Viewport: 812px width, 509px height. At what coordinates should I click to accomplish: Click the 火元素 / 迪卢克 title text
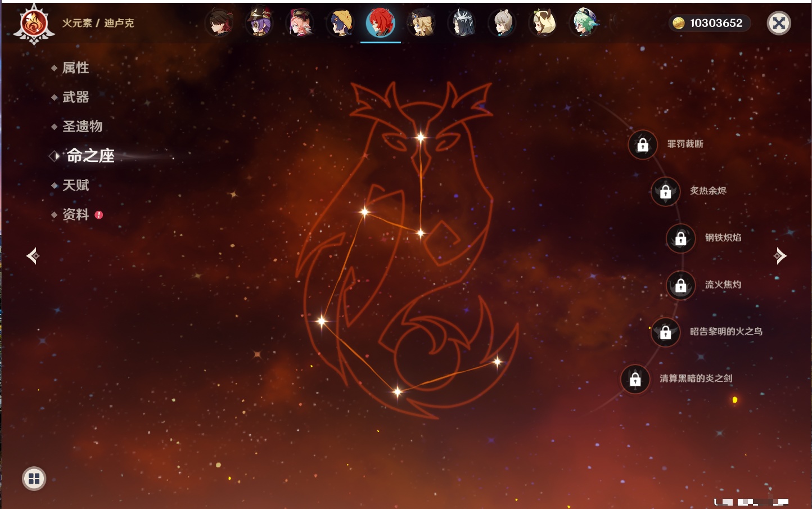click(98, 23)
